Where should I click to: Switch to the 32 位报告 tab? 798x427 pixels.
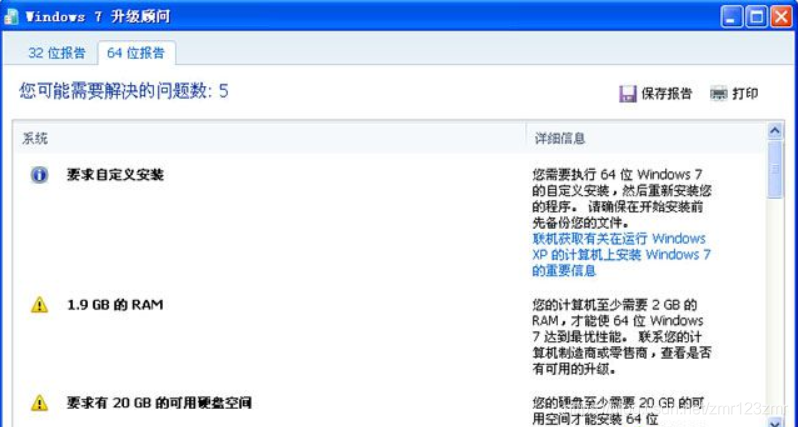(x=56, y=53)
